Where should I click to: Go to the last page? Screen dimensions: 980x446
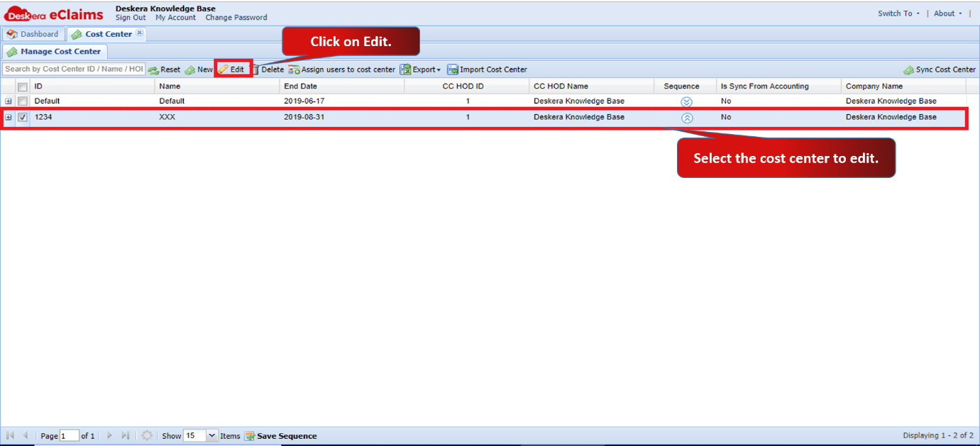[126, 435]
